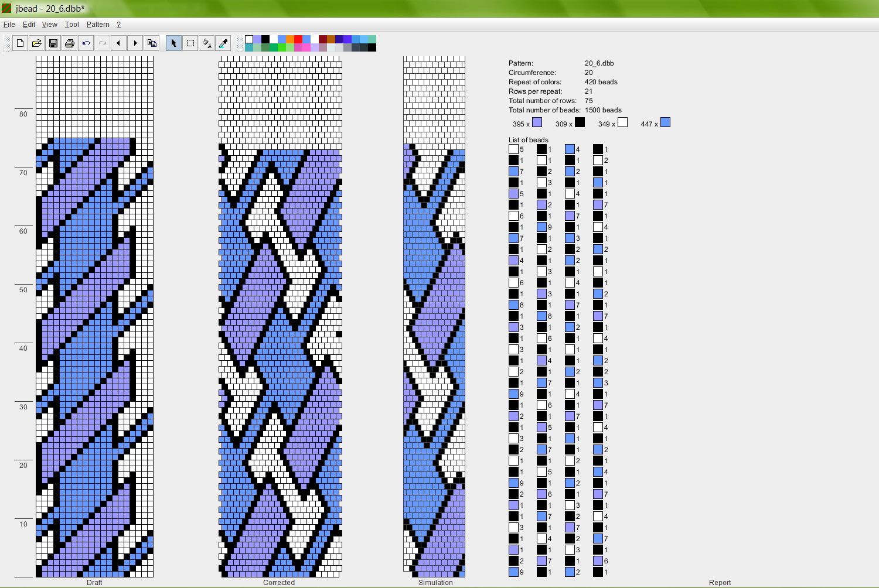Enable the fill bucket tool

[x=206, y=43]
